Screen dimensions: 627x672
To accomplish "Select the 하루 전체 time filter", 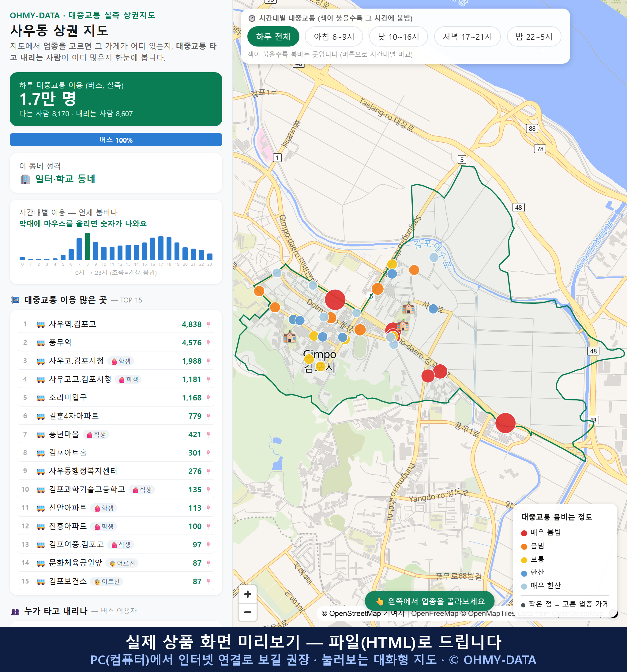I will point(273,36).
